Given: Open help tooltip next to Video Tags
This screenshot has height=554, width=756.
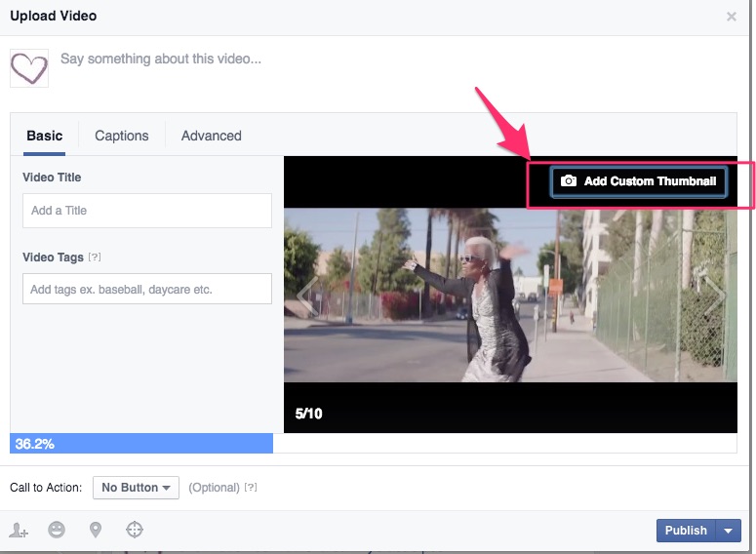Looking at the screenshot, I should [x=95, y=257].
